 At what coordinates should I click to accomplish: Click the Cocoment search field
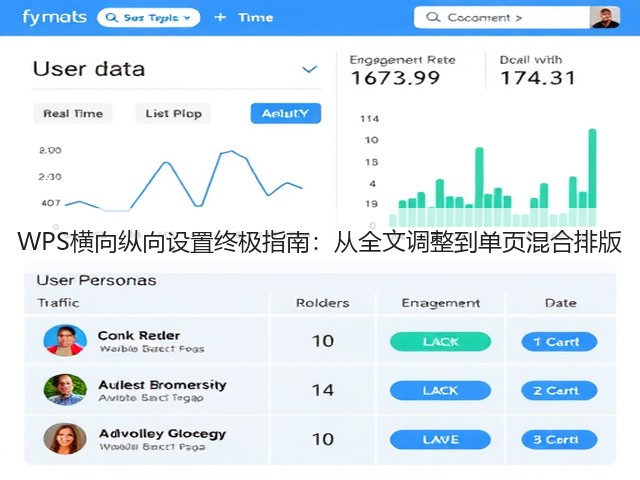502,18
